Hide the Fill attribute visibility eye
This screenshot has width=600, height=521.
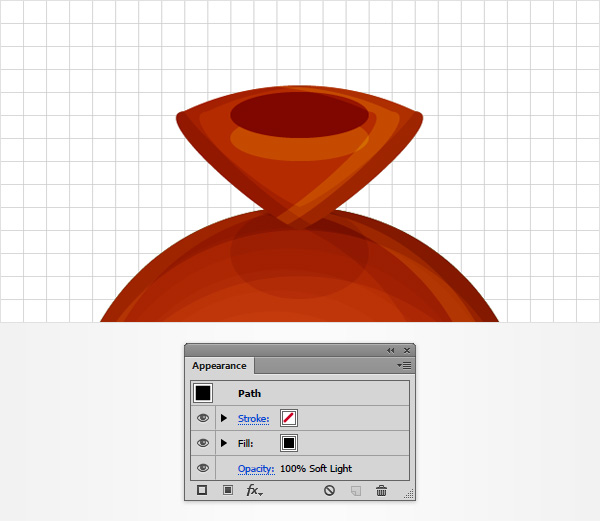click(203, 443)
